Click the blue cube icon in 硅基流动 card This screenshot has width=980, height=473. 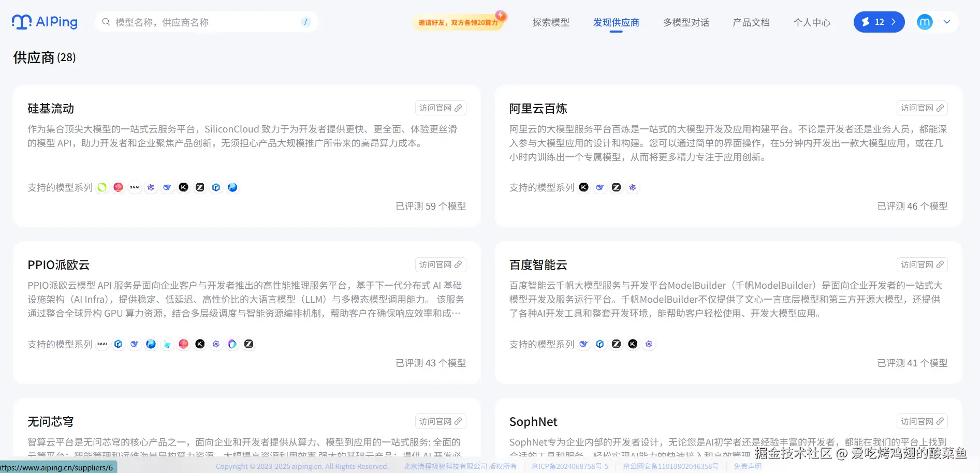[216, 187]
